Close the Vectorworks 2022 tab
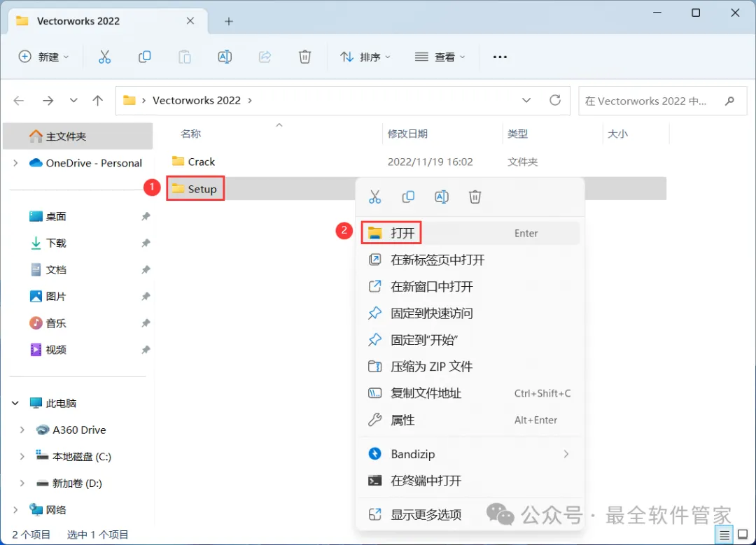The image size is (756, 545). click(x=190, y=21)
